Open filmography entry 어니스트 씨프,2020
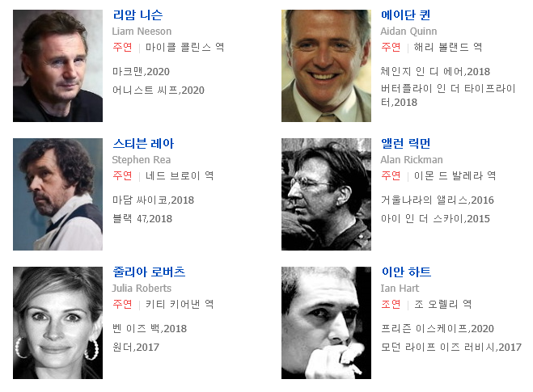This screenshot has width=533, height=392. (159, 91)
